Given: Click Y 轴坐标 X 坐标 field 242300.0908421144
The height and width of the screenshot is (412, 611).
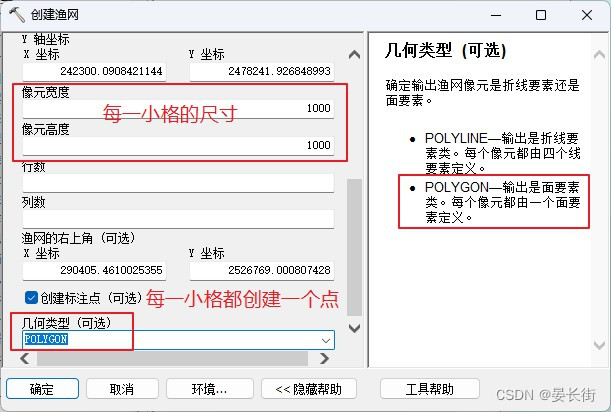Looking at the screenshot, I should point(94,71).
